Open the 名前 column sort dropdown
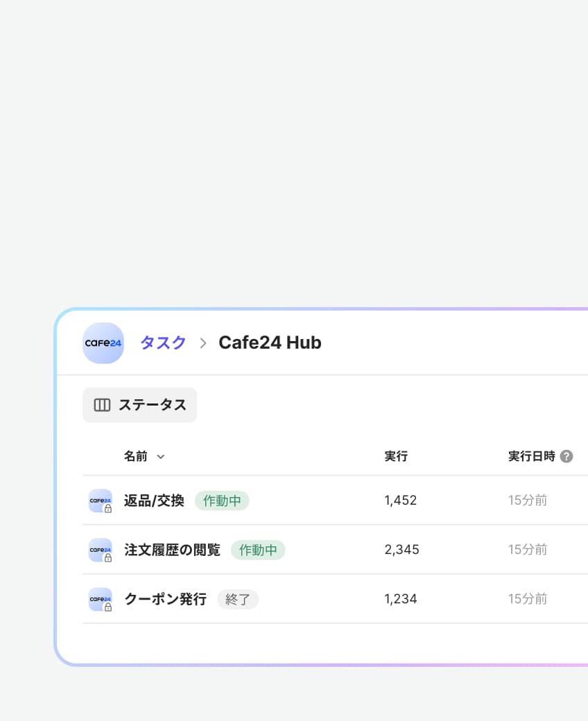This screenshot has height=721, width=588. (160, 457)
